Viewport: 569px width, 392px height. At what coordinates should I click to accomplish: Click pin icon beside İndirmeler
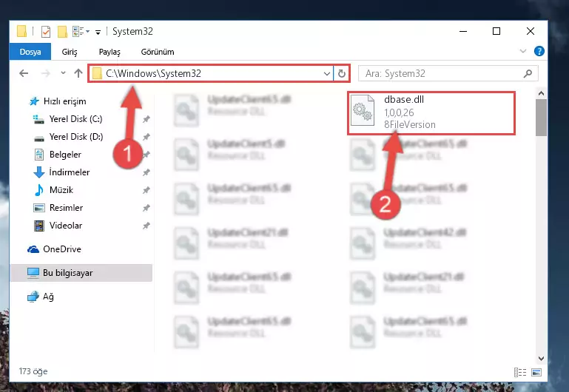click(x=147, y=172)
